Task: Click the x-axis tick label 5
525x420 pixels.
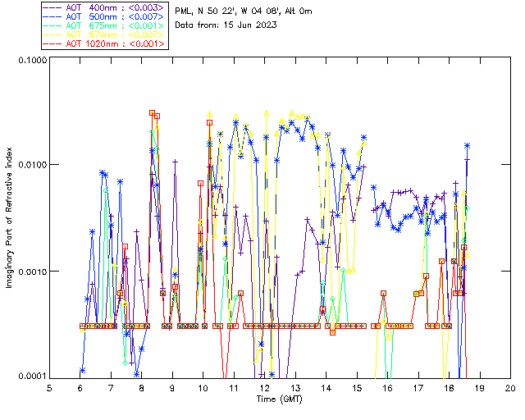Action: click(49, 388)
